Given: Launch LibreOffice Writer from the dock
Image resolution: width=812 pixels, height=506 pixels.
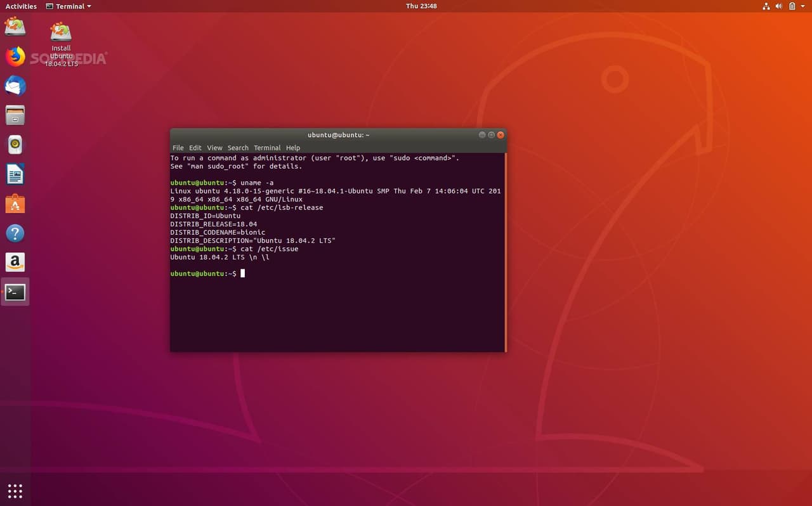Looking at the screenshot, I should click(15, 174).
